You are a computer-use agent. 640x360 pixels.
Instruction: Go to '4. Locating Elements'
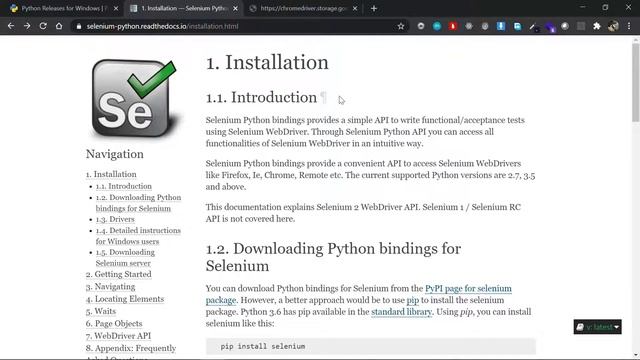pos(124,299)
